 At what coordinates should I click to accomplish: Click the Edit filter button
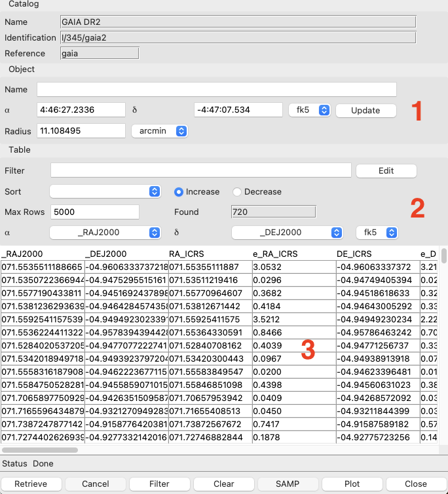click(386, 171)
